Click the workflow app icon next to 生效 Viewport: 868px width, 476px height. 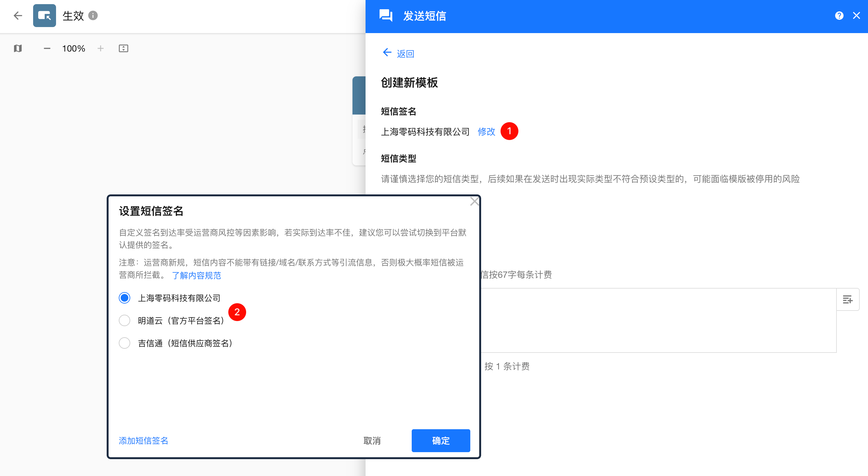(x=45, y=16)
